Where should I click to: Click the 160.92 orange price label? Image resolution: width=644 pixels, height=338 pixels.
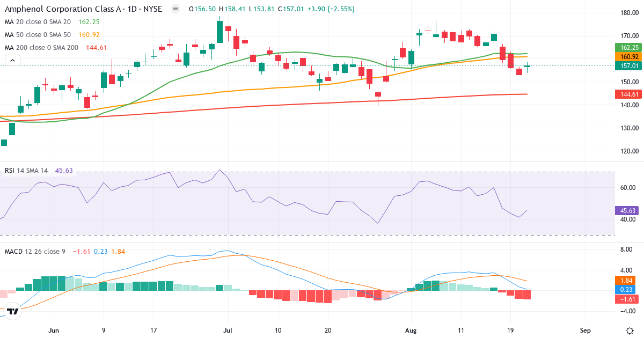point(629,56)
